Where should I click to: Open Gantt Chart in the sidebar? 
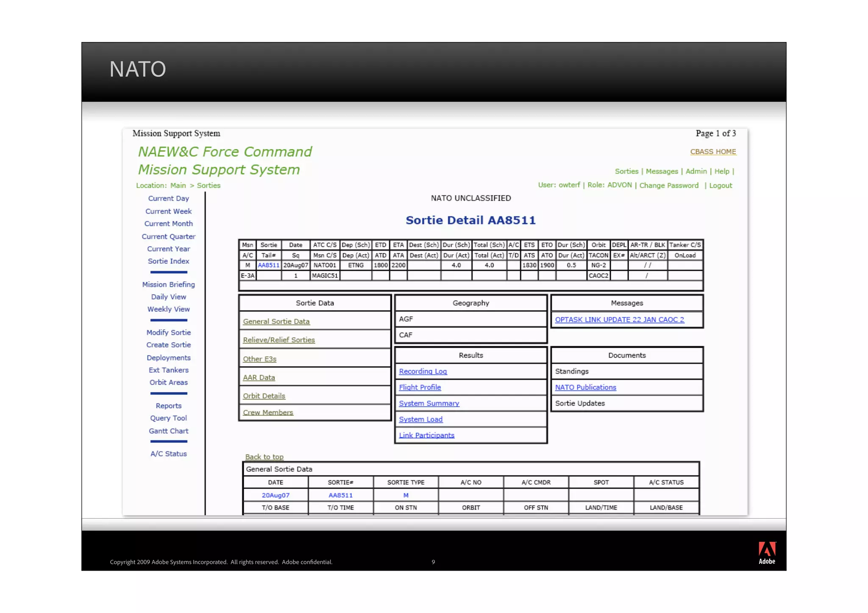tap(168, 431)
